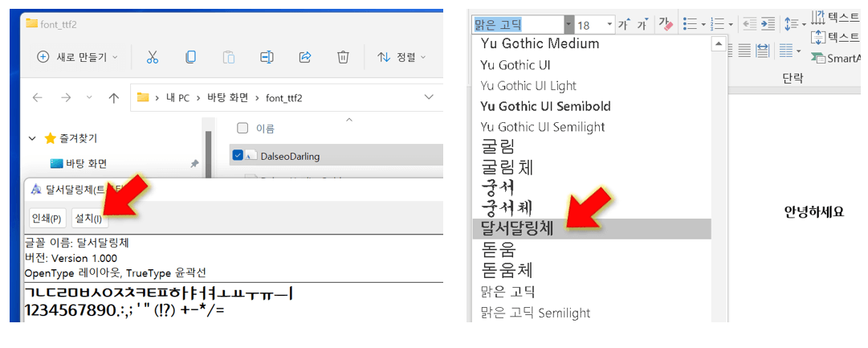Click the decrease indent icon
Image resolution: width=868 pixels, height=348 pixels.
coord(749,24)
